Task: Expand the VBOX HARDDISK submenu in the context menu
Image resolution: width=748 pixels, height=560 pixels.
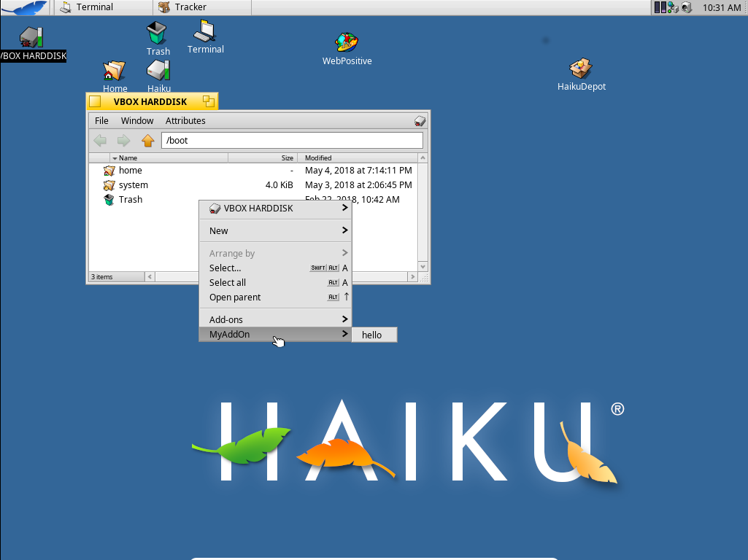Action: click(x=275, y=209)
